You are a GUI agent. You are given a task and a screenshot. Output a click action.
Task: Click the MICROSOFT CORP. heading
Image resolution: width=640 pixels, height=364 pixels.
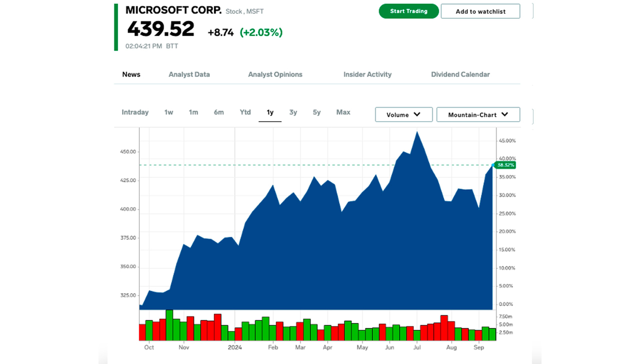click(173, 10)
